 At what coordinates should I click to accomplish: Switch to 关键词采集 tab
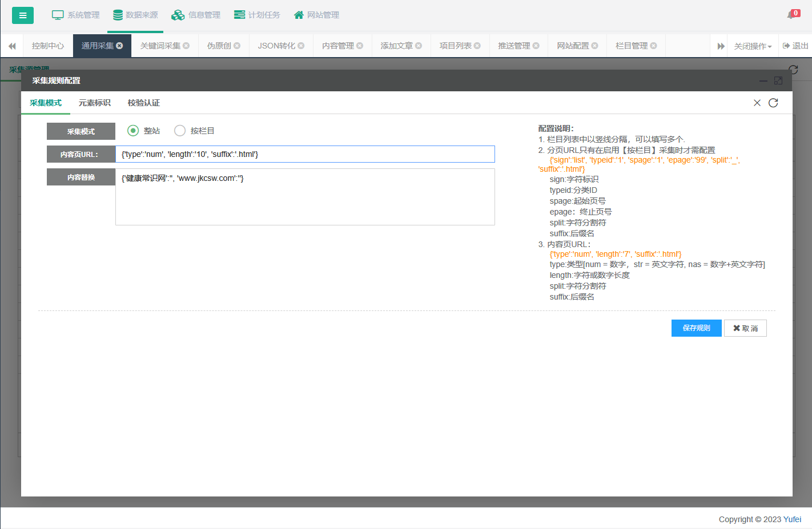click(160, 46)
